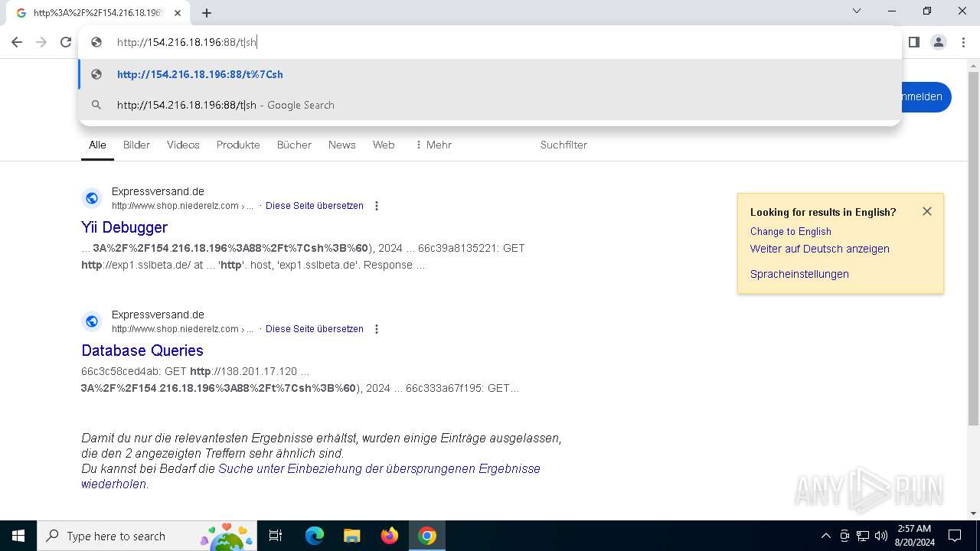Open Spracheinstellungen
This screenshot has width=980, height=551.
pos(799,274)
